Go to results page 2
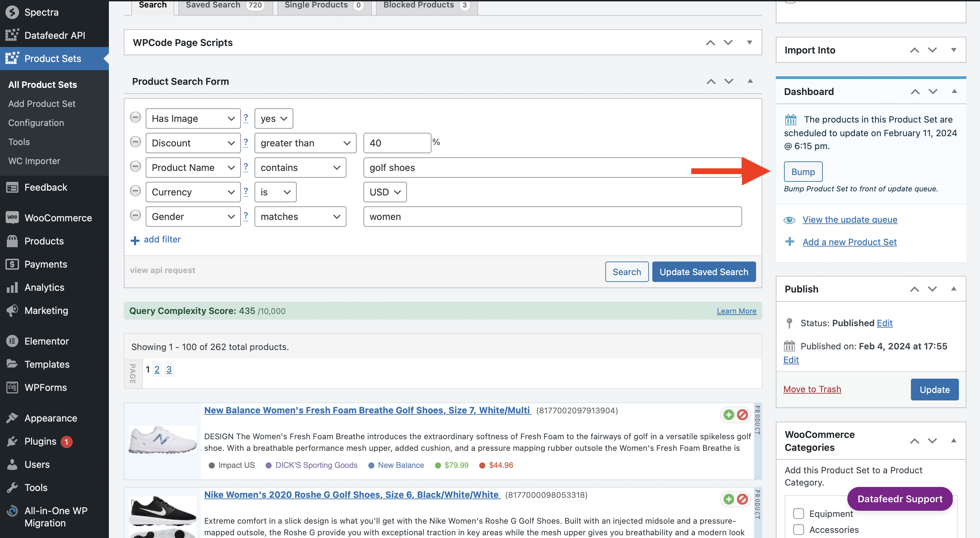This screenshot has width=980, height=538. [x=157, y=369]
